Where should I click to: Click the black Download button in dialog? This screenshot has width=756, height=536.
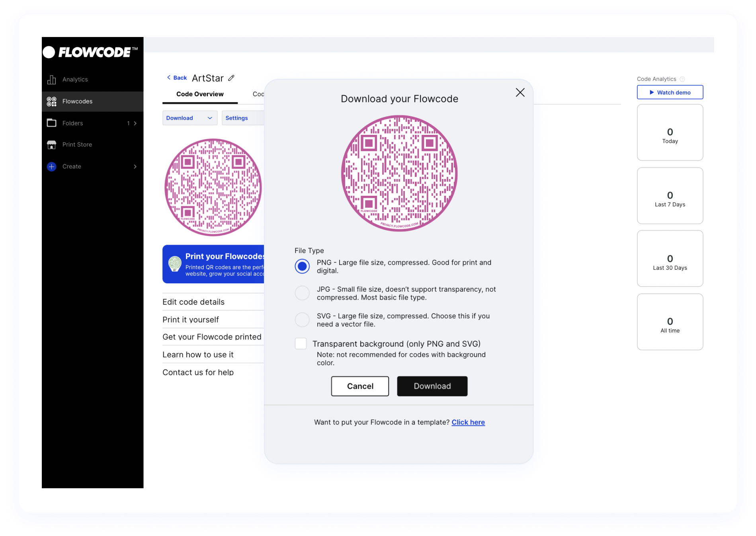click(x=432, y=386)
